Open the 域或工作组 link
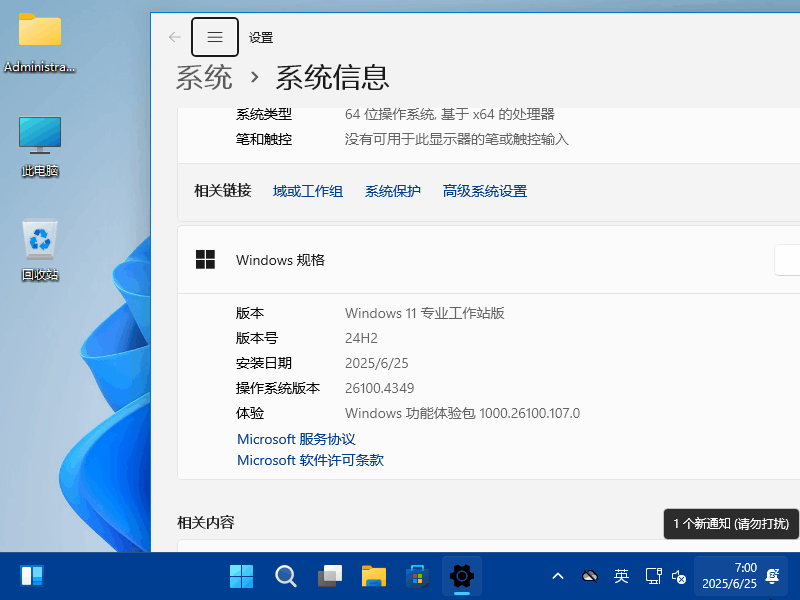The width and height of the screenshot is (800, 600). pyautogui.click(x=308, y=191)
